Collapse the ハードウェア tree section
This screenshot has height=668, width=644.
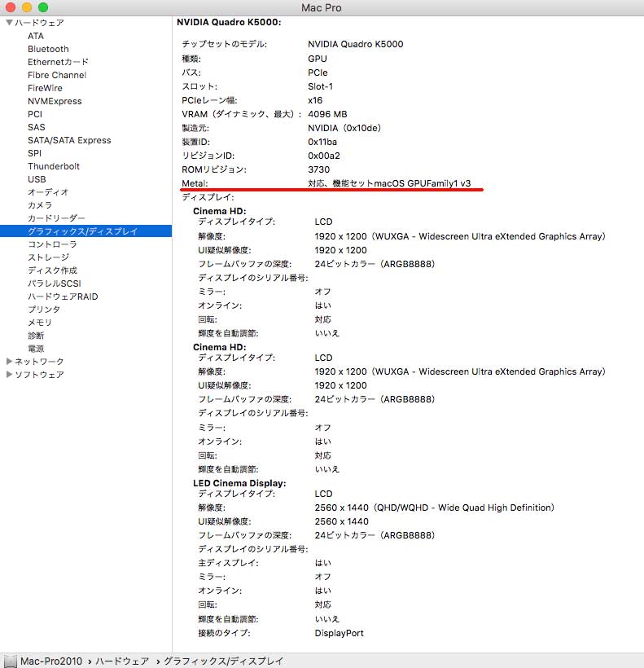tap(9, 22)
